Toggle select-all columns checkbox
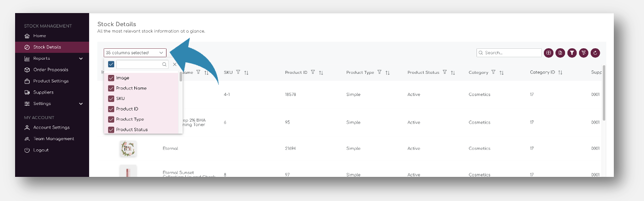 pos(111,64)
